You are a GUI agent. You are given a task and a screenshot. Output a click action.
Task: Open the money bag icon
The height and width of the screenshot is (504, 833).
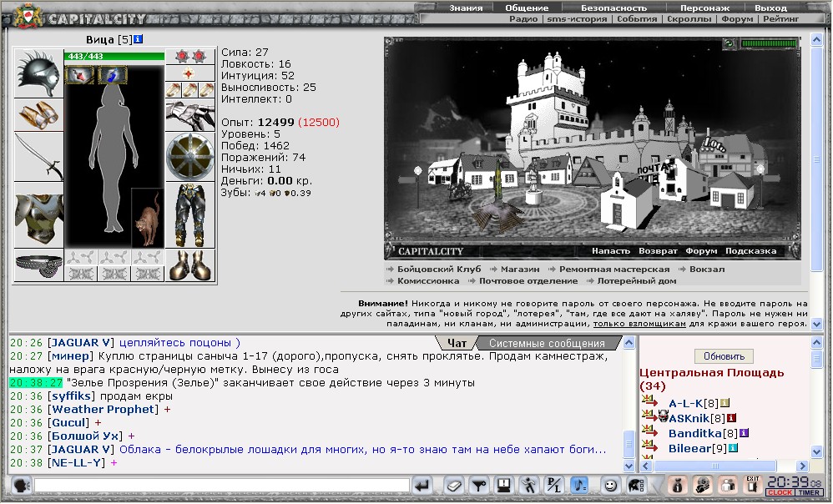(x=678, y=486)
